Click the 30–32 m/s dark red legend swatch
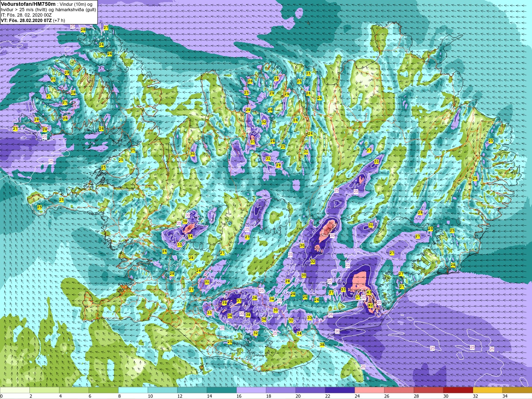This screenshot has height=399, width=532. tap(458, 390)
